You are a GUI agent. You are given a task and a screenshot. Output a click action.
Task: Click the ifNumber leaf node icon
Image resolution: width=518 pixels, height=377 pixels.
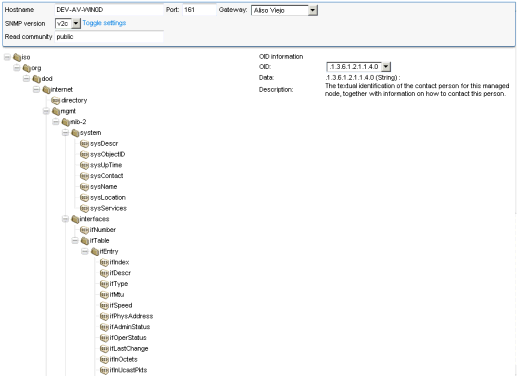(84, 230)
